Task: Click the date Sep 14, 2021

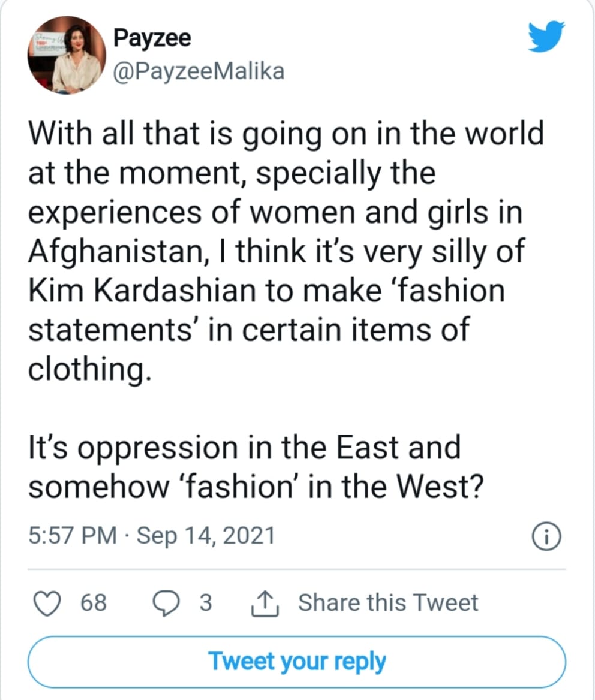Action: pos(206,535)
